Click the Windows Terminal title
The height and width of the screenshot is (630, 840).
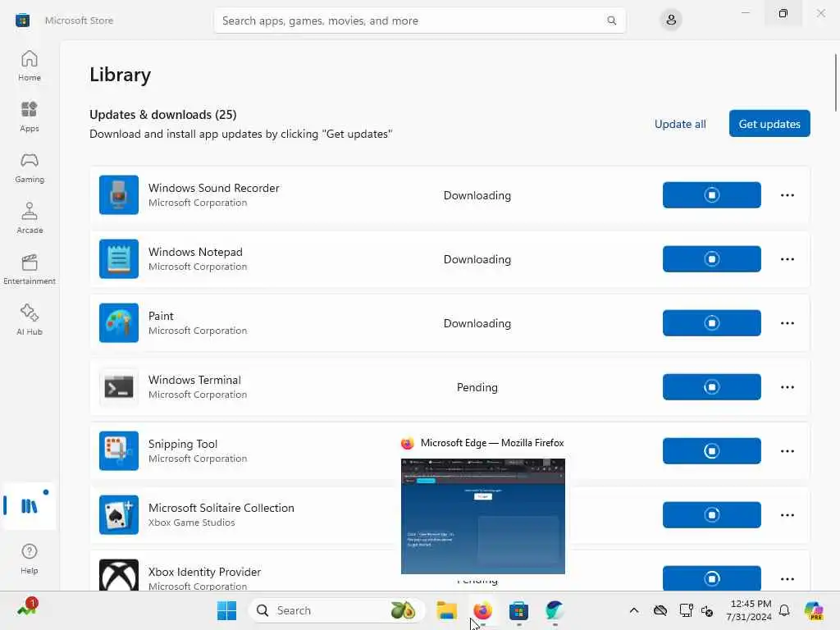(194, 380)
